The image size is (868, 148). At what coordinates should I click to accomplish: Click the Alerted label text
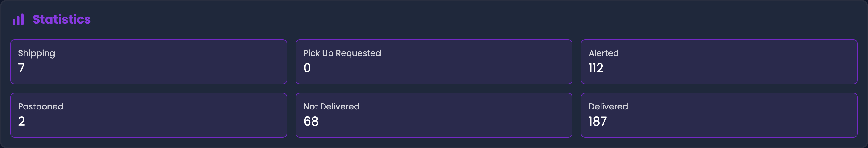[x=604, y=53]
